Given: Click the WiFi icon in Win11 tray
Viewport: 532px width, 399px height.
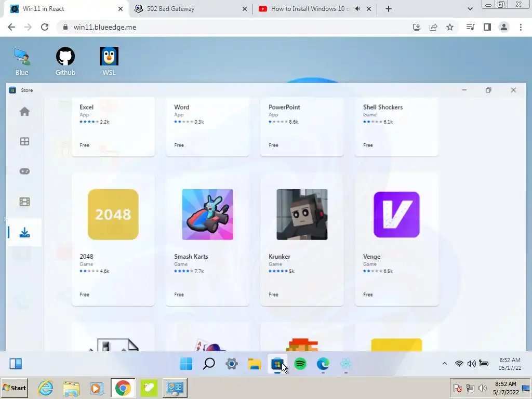Looking at the screenshot, I should [x=459, y=364].
